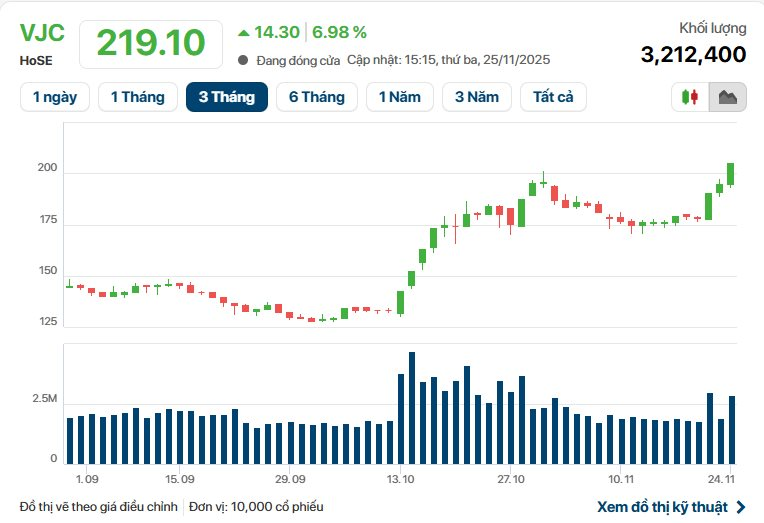Show the 1 Năm chart range

click(x=400, y=97)
